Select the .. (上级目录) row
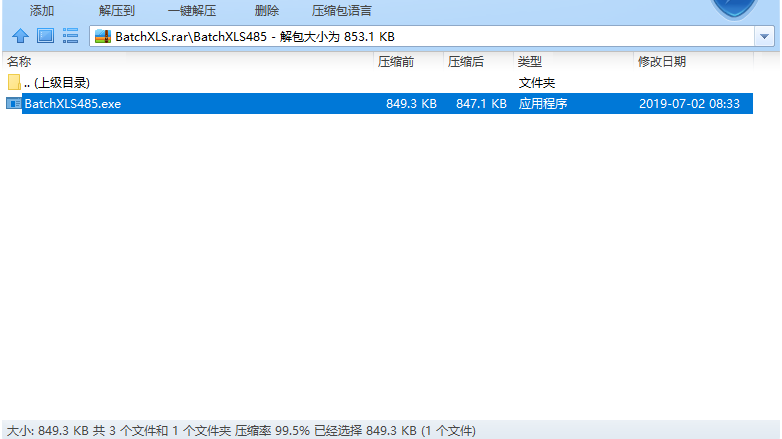The image size is (782, 439). (x=378, y=82)
